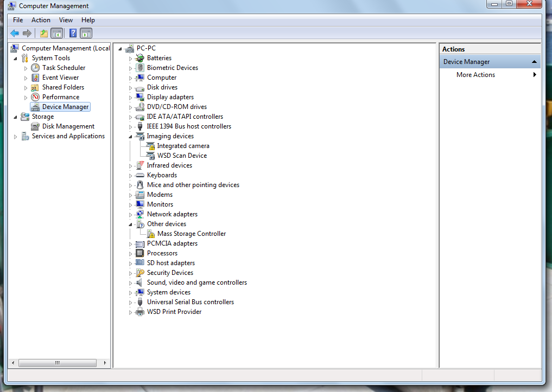Click the Security Devices key icon
552x392 pixels.
tap(140, 273)
